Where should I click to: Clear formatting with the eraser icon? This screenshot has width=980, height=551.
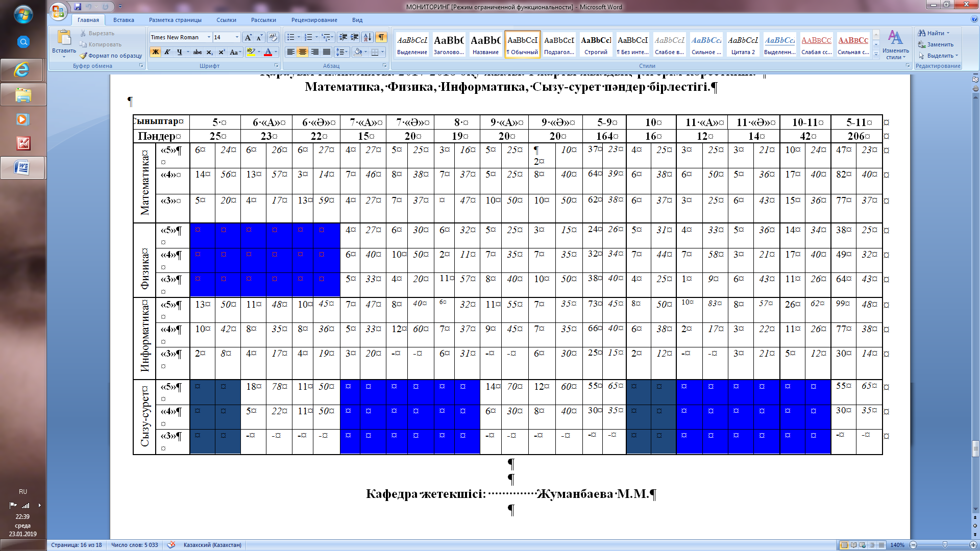tap(273, 37)
